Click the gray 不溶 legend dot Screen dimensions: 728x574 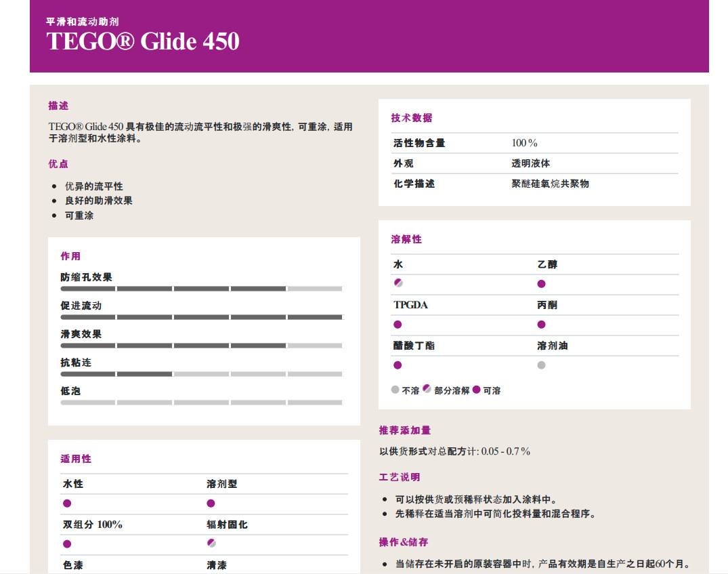(x=395, y=390)
